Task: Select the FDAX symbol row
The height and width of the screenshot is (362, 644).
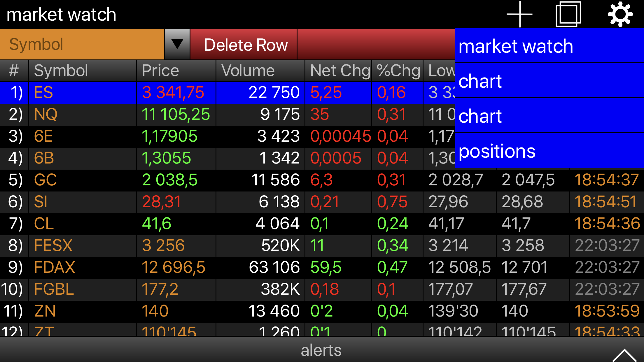Action: (x=55, y=267)
